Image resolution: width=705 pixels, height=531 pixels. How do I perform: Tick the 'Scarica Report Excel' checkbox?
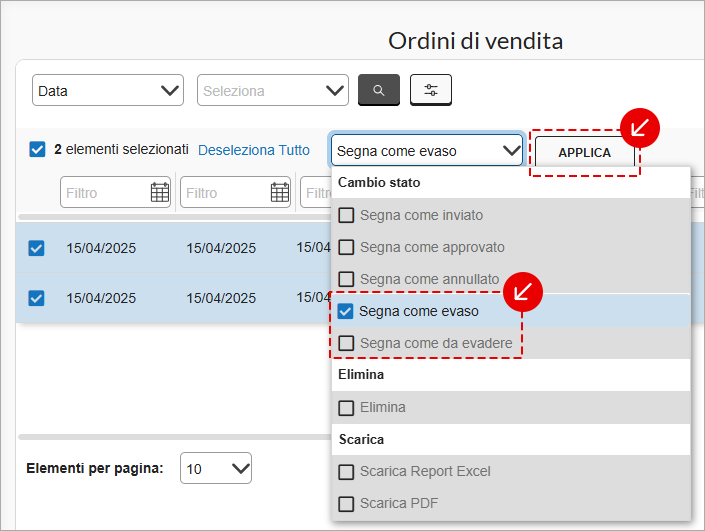click(346, 472)
